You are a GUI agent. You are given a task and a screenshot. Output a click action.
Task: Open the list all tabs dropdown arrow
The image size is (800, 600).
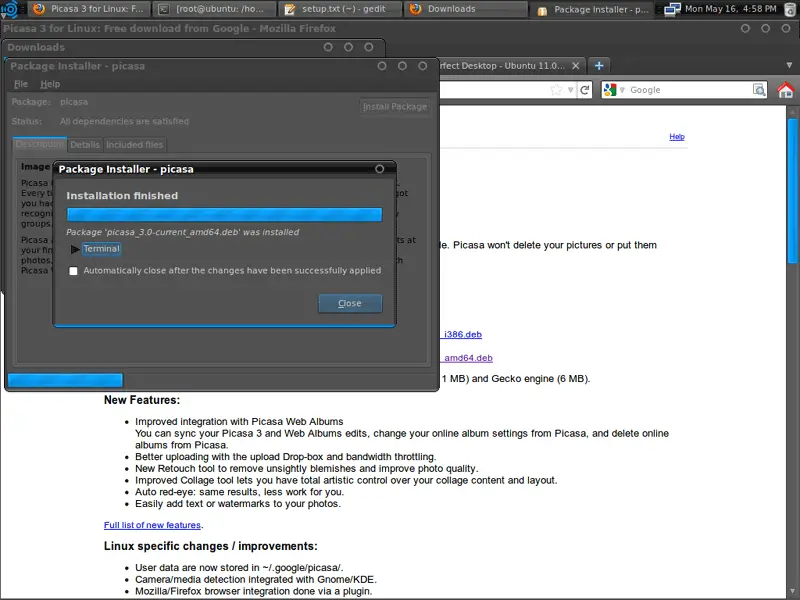click(x=789, y=65)
